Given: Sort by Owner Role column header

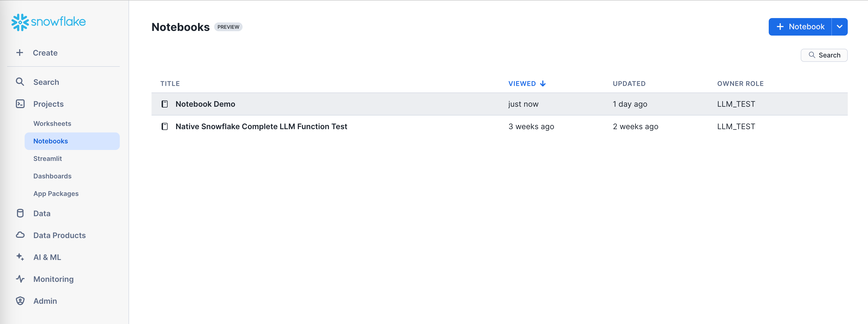Looking at the screenshot, I should pyautogui.click(x=740, y=84).
